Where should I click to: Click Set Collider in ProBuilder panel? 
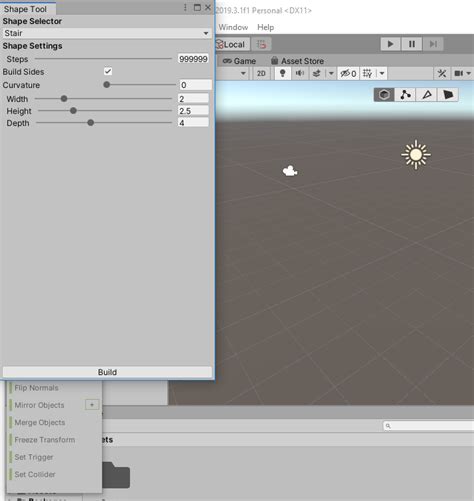coord(35,474)
